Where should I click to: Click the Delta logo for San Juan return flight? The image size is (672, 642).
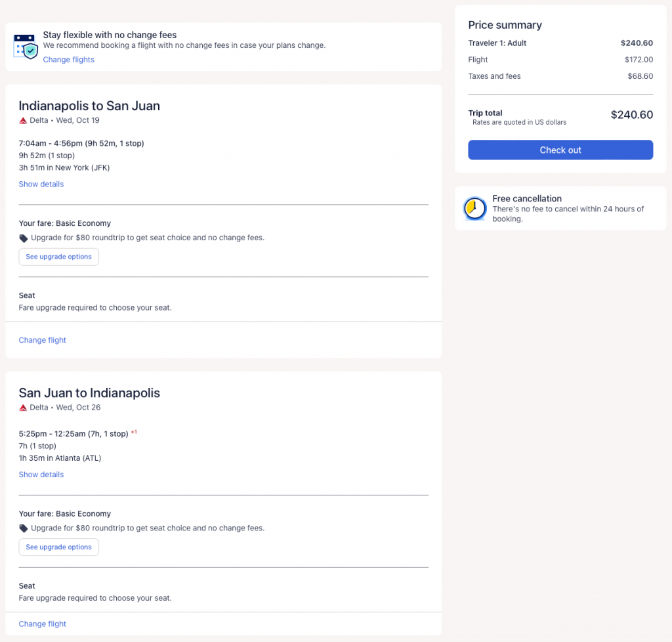tap(23, 408)
